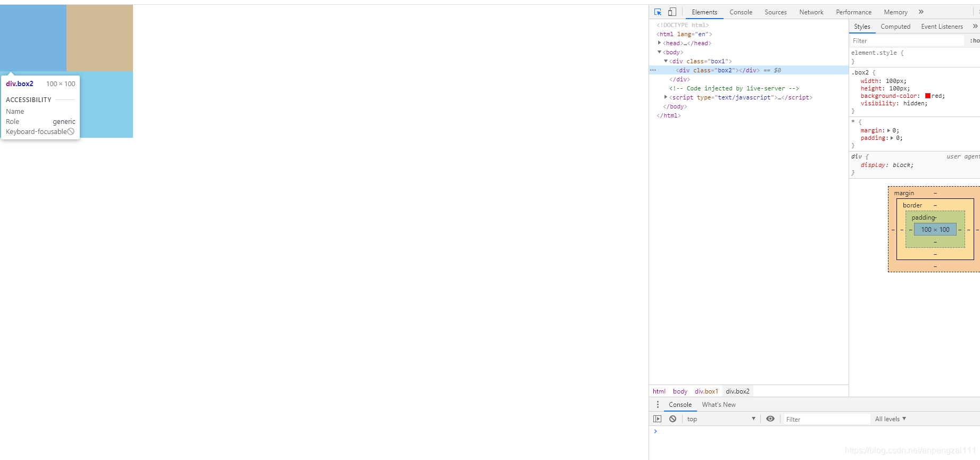Screen dimensions: 980x460
Task: Open console drawer three-dot menu
Action: click(658, 405)
